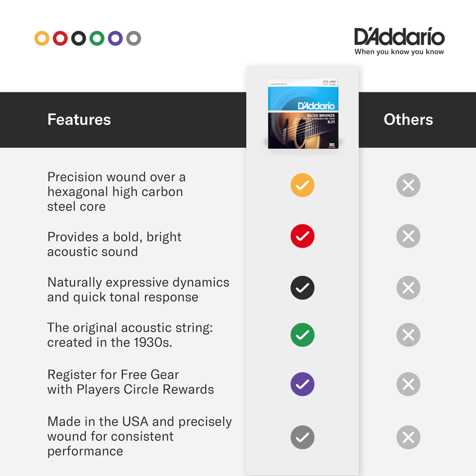
Task: Click the yellow checkmark for hexagonal steel core
Action: [302, 185]
